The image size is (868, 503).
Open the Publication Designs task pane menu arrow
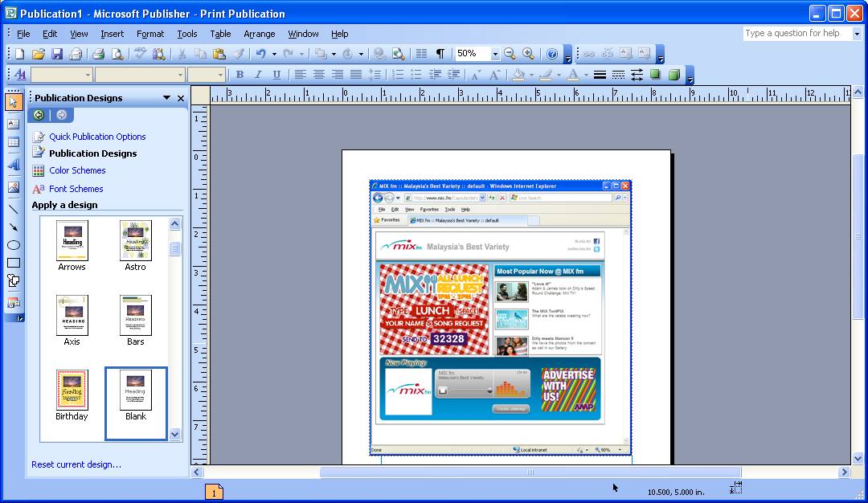click(x=166, y=98)
